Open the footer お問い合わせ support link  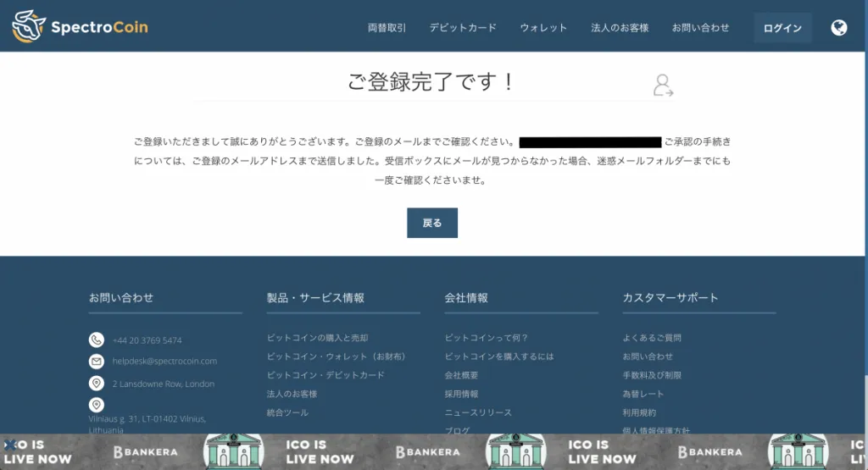(648, 357)
